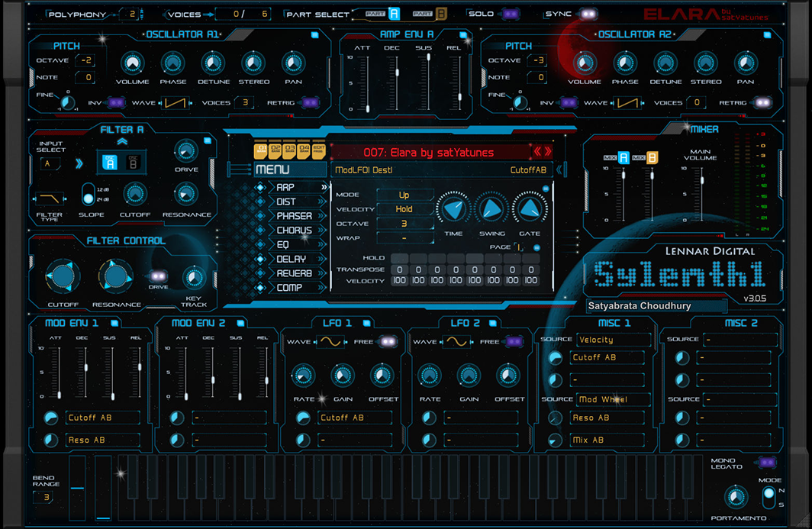
Task: Click the Filter A Cutoff knob
Action: tap(134, 195)
